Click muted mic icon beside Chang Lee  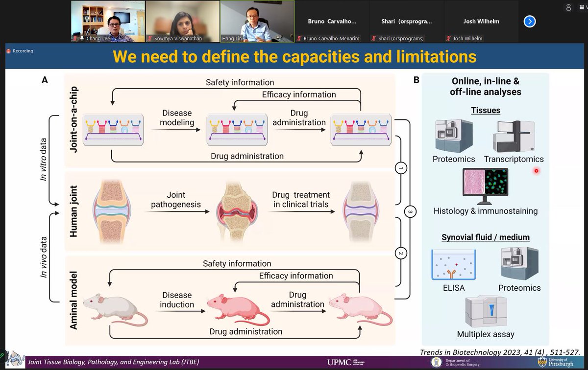(75, 38)
